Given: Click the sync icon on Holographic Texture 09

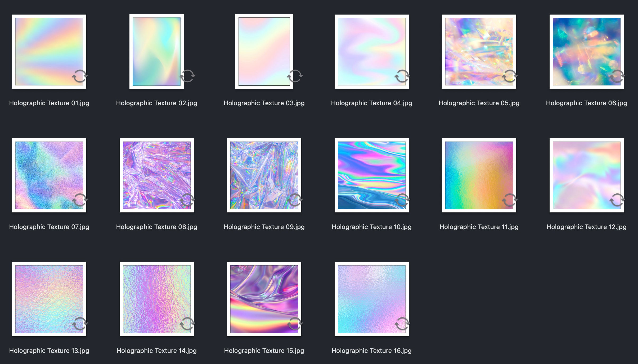Looking at the screenshot, I should click(295, 200).
